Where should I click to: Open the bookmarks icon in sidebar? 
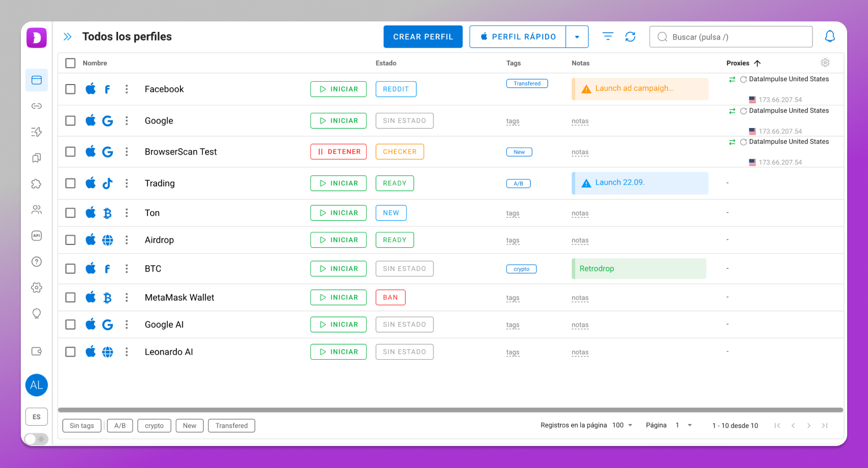point(36,158)
